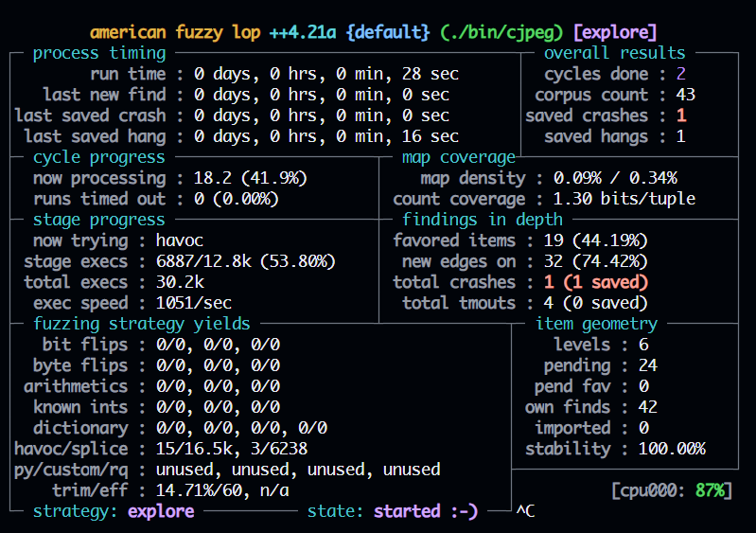This screenshot has width=756, height=533.
Task: Select the '++4.21a' version text
Action: 303,32
